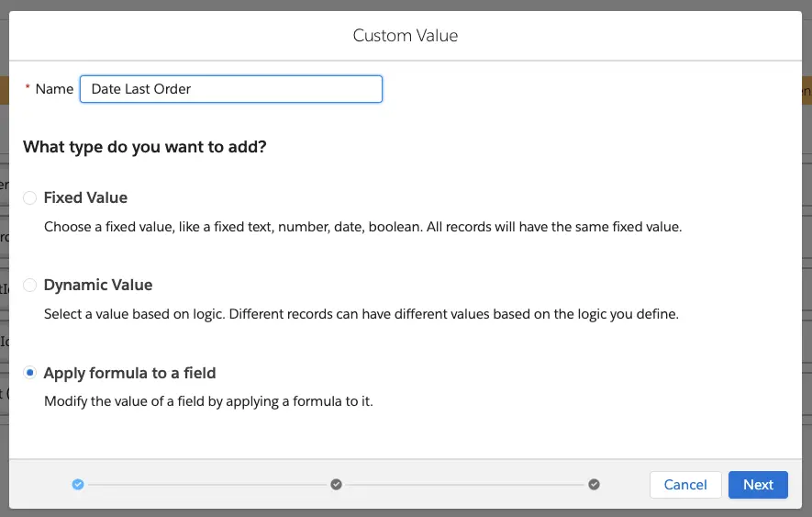Image resolution: width=812 pixels, height=517 pixels.
Task: Click the first step progress indicator
Action: [x=78, y=484]
